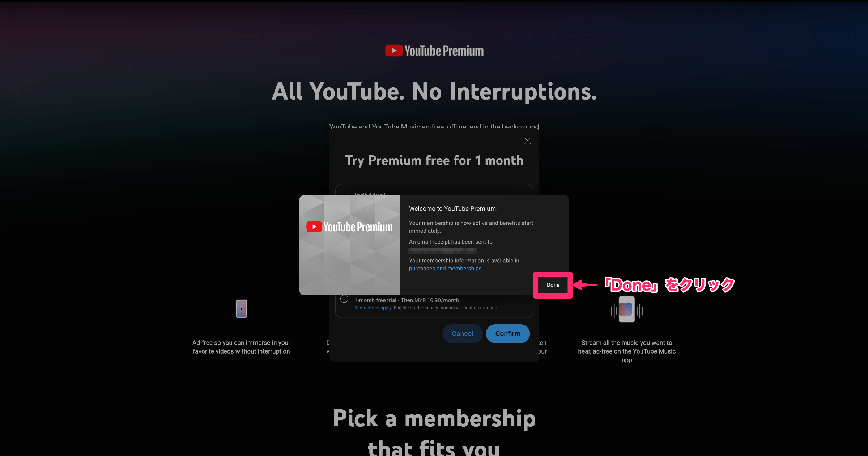Click the YouTube play button icon in dialog
This screenshot has width=868, height=456.
[315, 226]
